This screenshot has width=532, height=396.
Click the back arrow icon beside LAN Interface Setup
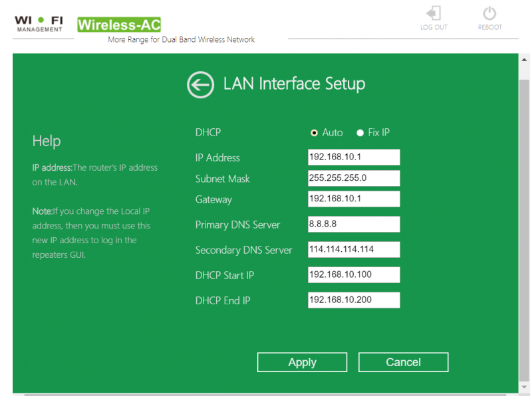tap(200, 85)
